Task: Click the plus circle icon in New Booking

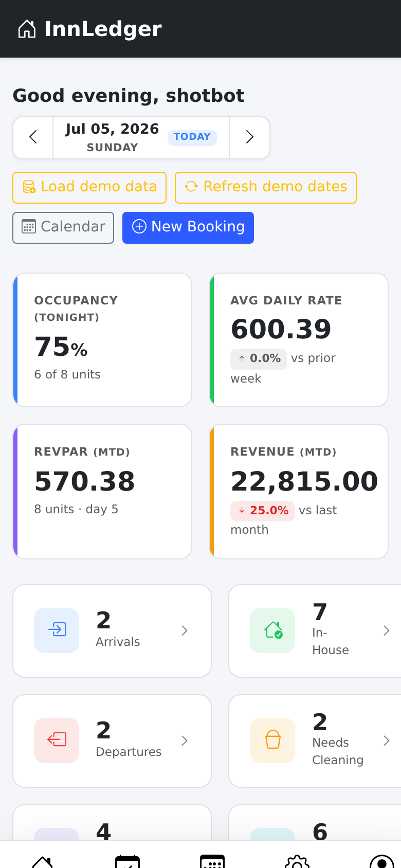Action: pos(139,226)
